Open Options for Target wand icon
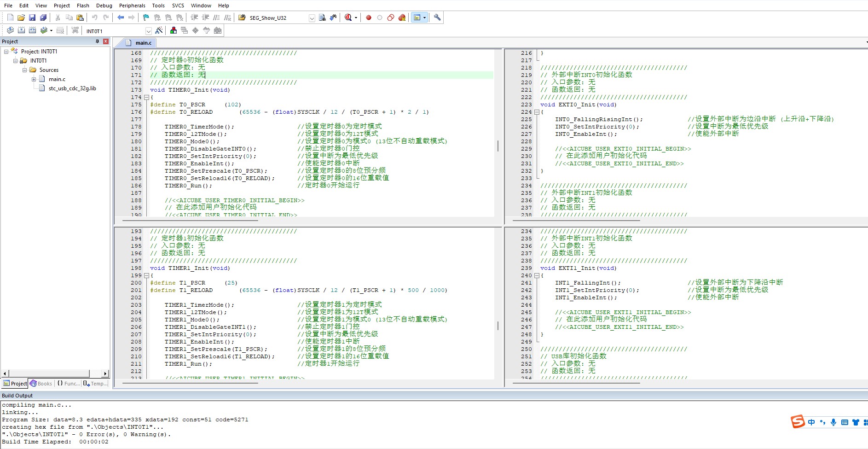Viewport: 868px width, 449px height. [x=159, y=30]
